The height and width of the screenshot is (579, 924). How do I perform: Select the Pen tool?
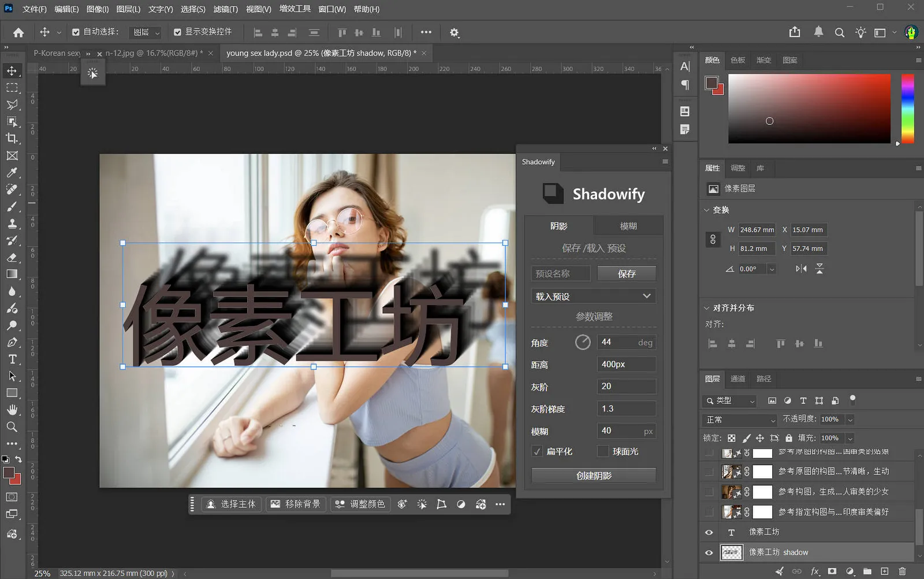click(12, 342)
